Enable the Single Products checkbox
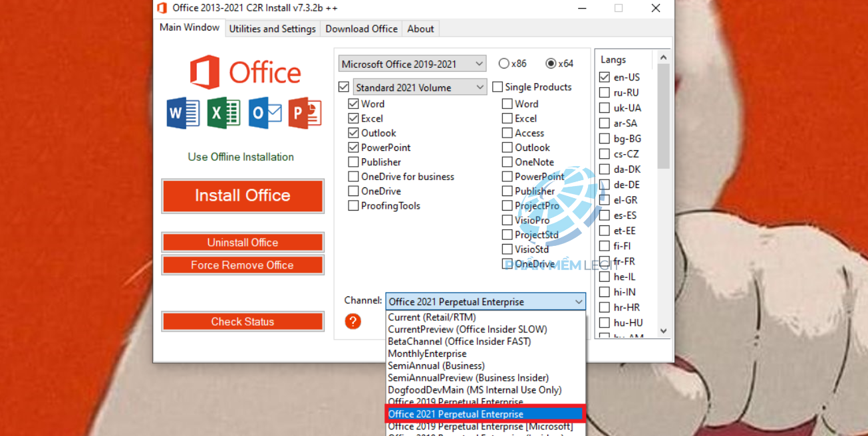 click(498, 87)
